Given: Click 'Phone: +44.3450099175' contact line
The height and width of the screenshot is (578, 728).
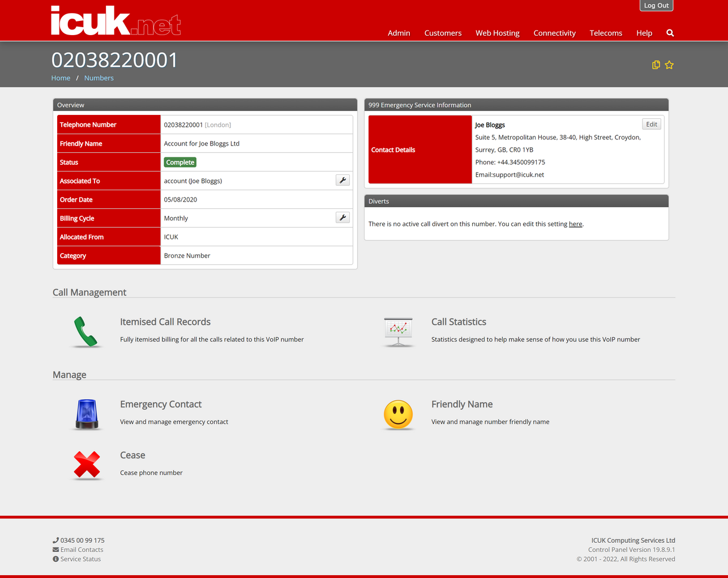Looking at the screenshot, I should pyautogui.click(x=510, y=162).
